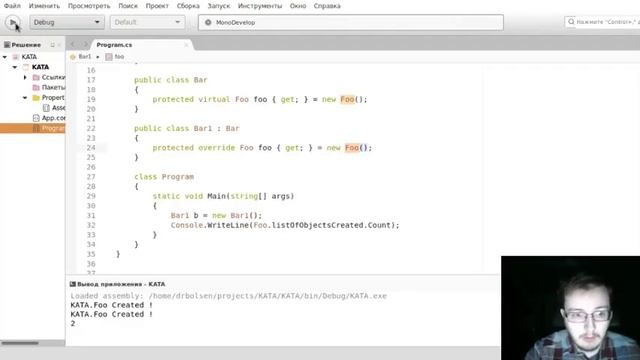Select the AssemblyInfo file in tree
This screenshot has height=360, width=640.
tap(58, 108)
